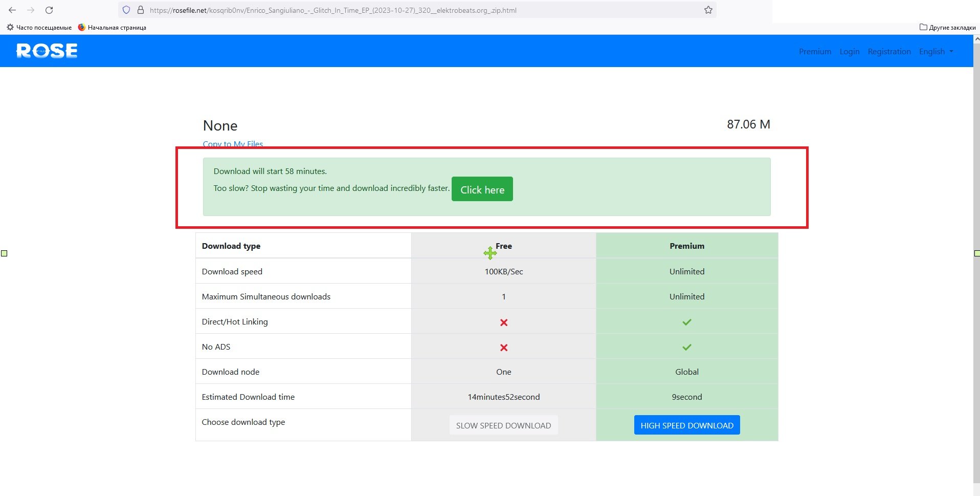Viewport: 980px width, 496px height.
Task: Open the Login page
Action: coord(849,51)
